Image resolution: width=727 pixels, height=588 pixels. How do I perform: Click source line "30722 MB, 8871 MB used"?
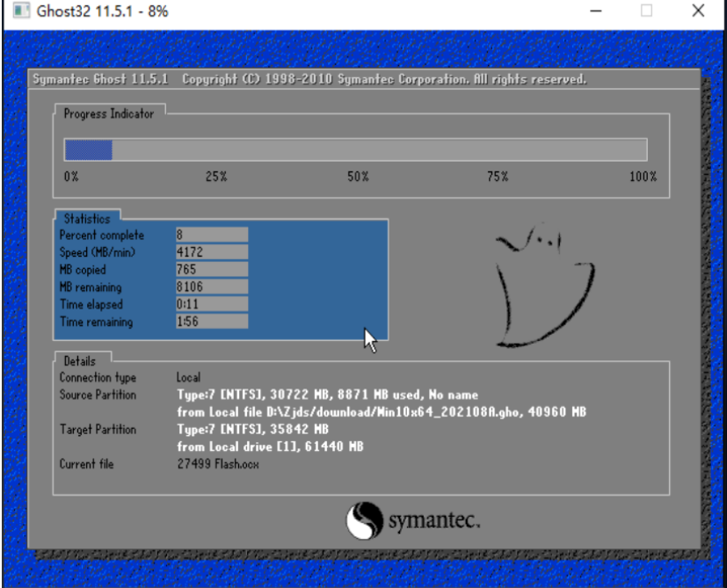pos(345,395)
